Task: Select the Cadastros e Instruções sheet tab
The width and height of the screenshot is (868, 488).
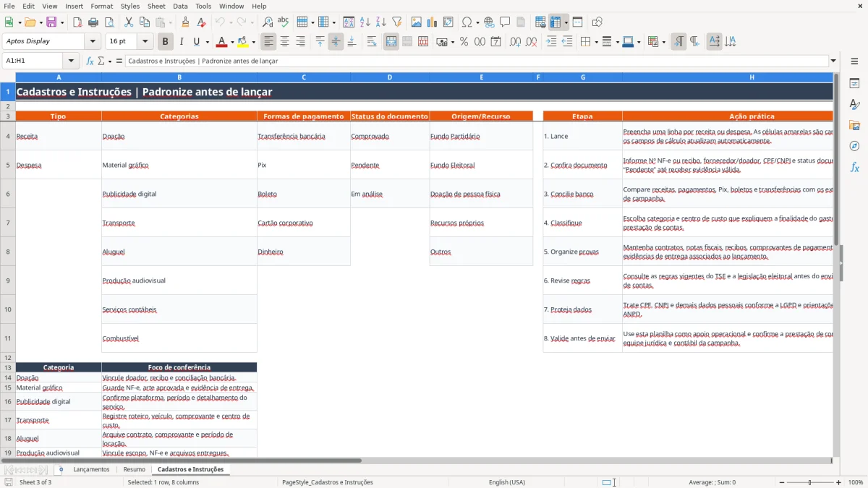Action: coord(190,469)
